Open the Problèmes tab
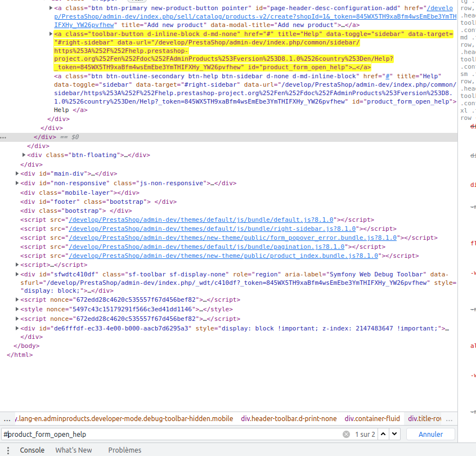The image size is (476, 456). pyautogui.click(x=124, y=450)
